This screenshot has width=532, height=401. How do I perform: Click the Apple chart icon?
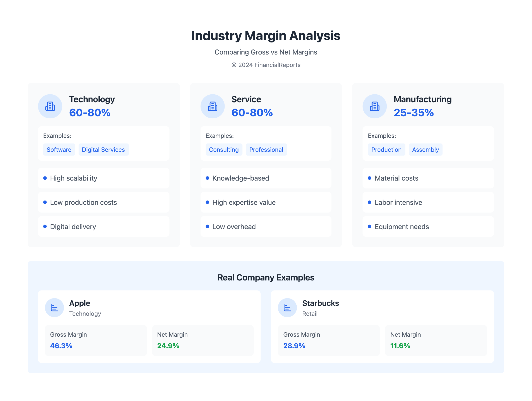54,308
